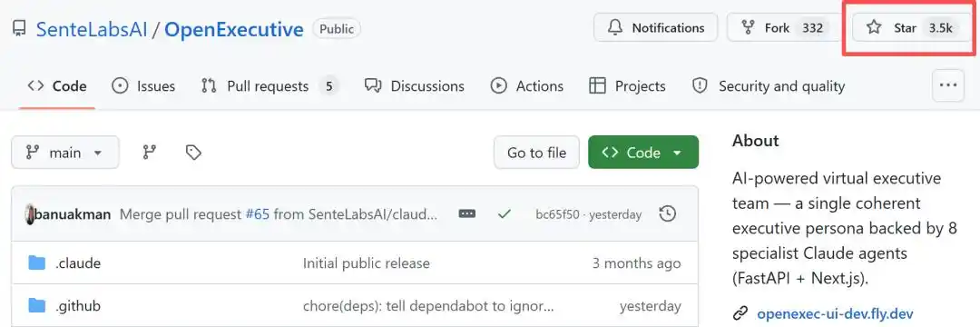The width and height of the screenshot is (980, 327).
Task: Click the pull requests count badge 5
Action: pos(328,86)
